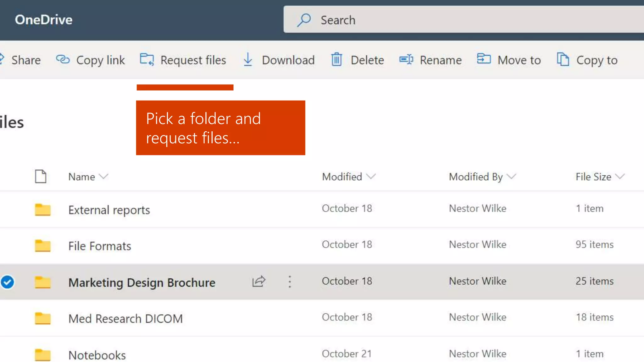Click Nestor Wilke on Notebooks row
644x362 pixels.
(x=477, y=354)
